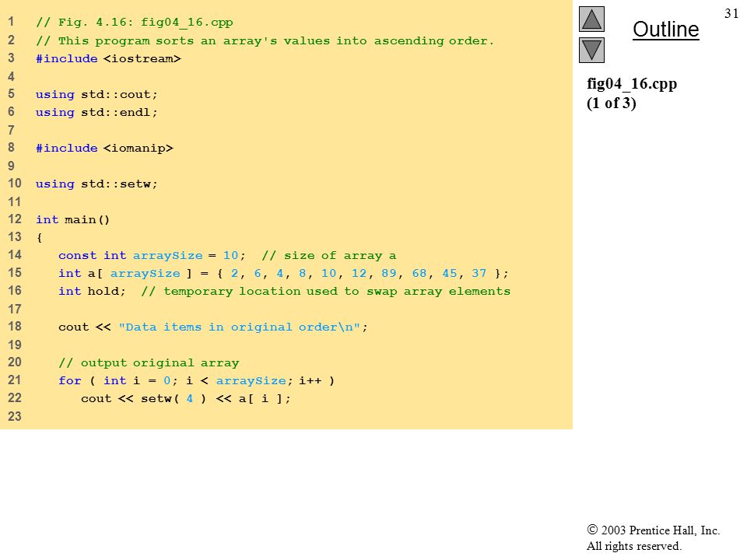Click the slide number 31
The height and width of the screenshot is (560, 747).
point(731,13)
